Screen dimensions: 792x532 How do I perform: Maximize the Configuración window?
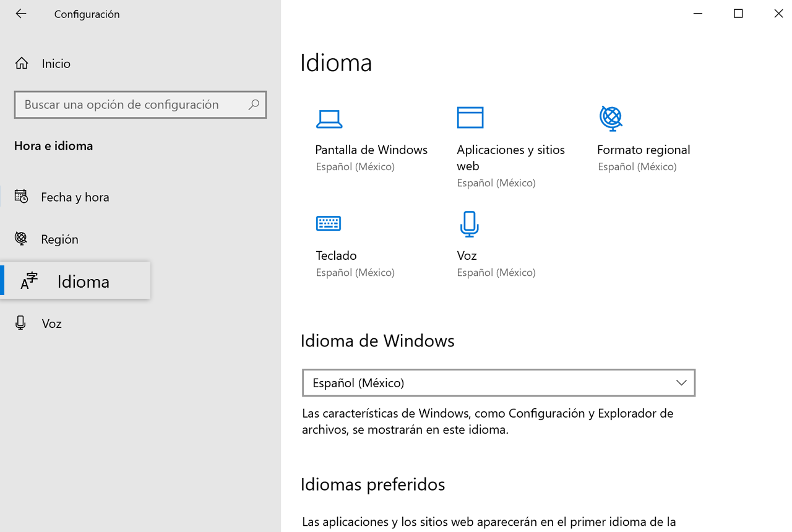[738, 14]
